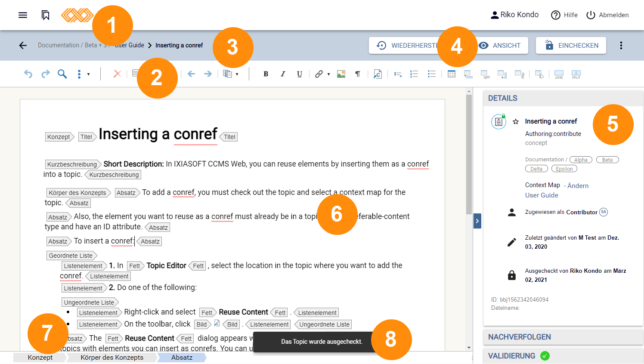Image resolution: width=644 pixels, height=364 pixels.
Task: Insert an ordered list
Action: point(414,74)
